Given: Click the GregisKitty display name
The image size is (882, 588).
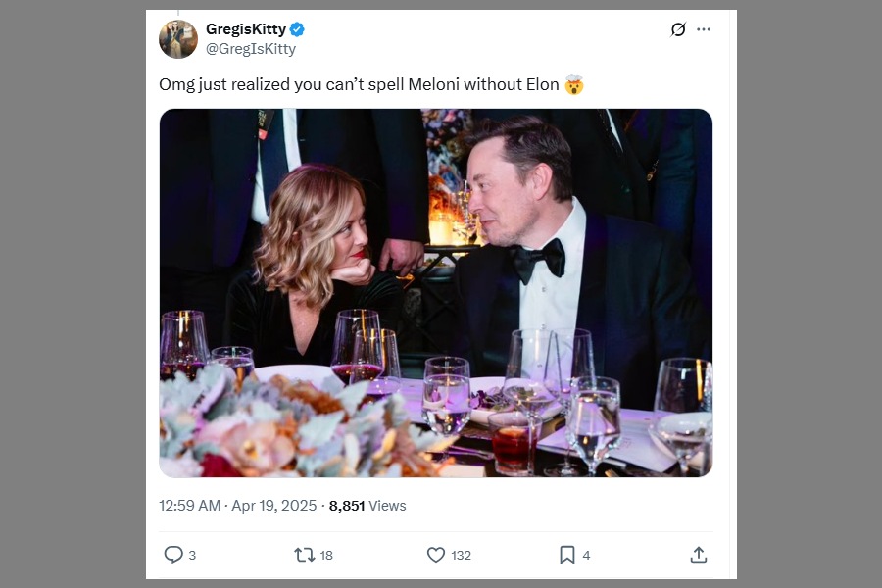Looking at the screenshot, I should (245, 29).
